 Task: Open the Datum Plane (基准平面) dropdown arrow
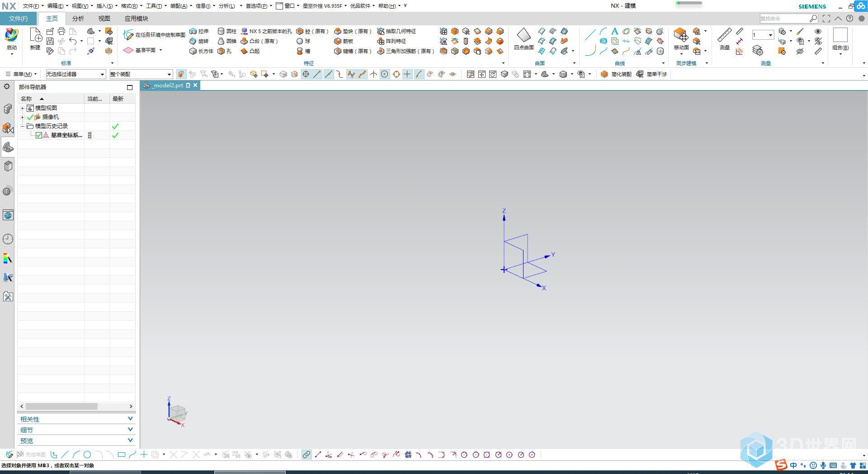(160, 50)
